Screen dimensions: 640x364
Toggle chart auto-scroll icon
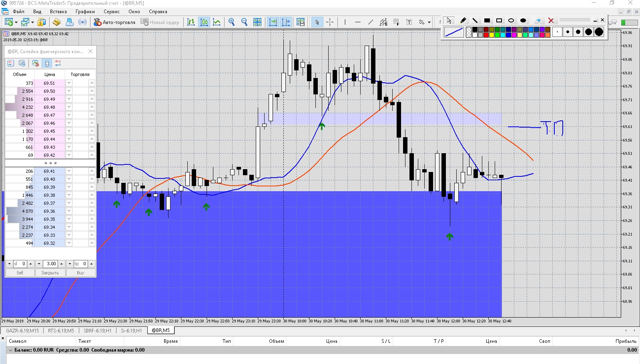[273, 22]
